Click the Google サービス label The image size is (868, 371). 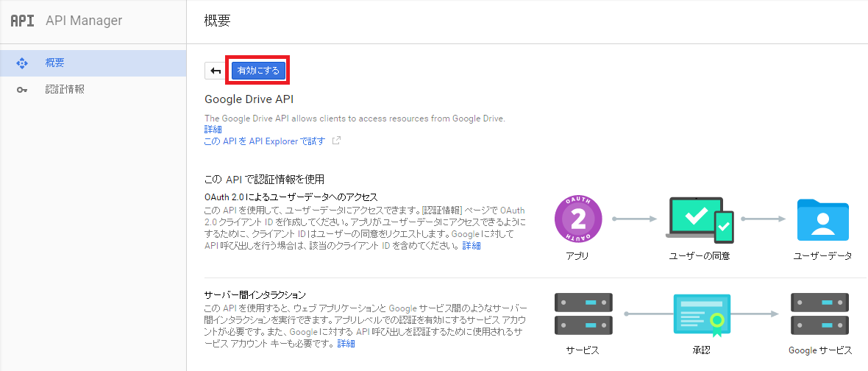[820, 350]
